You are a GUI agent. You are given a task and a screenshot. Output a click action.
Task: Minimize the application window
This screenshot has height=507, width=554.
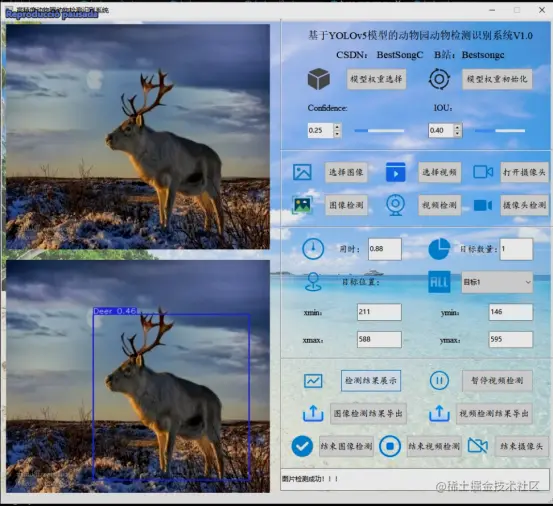[x=492, y=10]
